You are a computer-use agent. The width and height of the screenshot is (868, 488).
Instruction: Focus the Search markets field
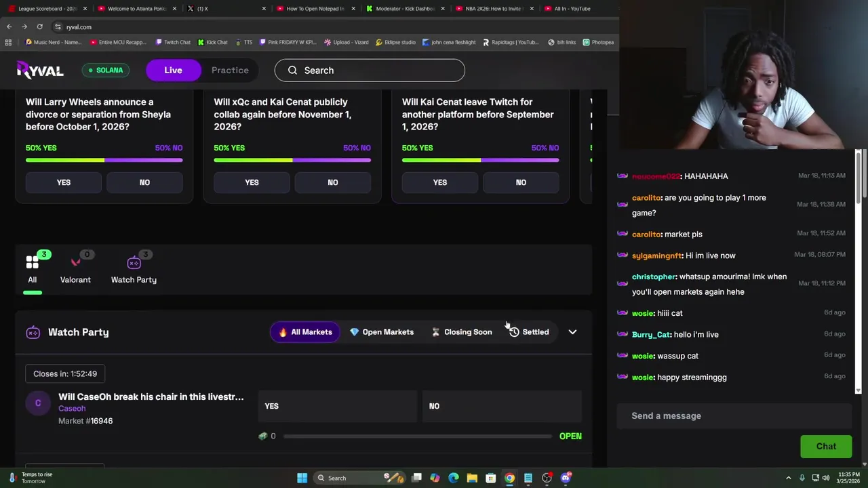(370, 70)
